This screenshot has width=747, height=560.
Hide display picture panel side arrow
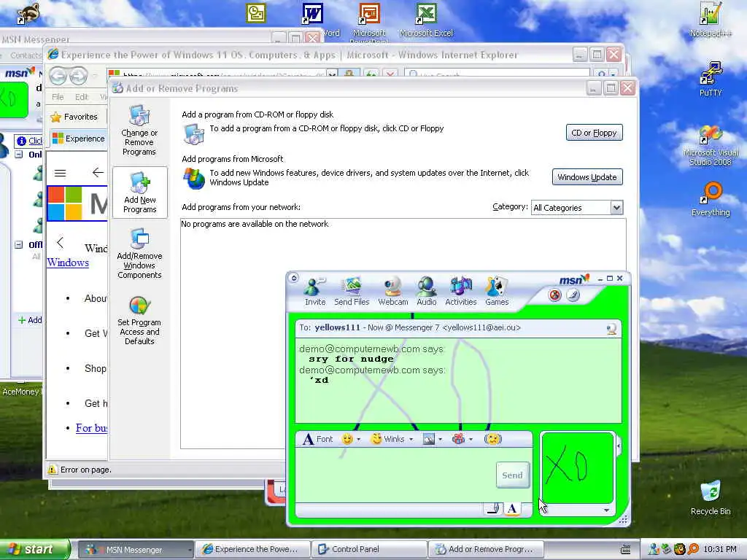pyautogui.click(x=619, y=447)
